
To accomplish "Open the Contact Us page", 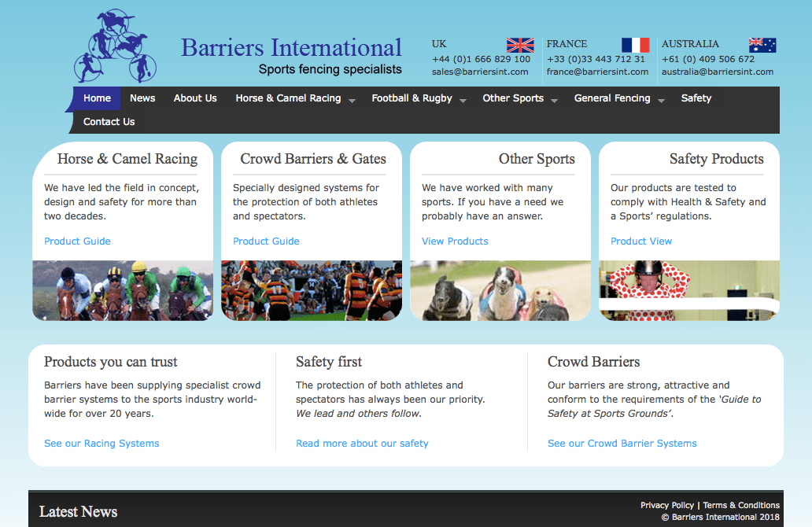I will [109, 122].
